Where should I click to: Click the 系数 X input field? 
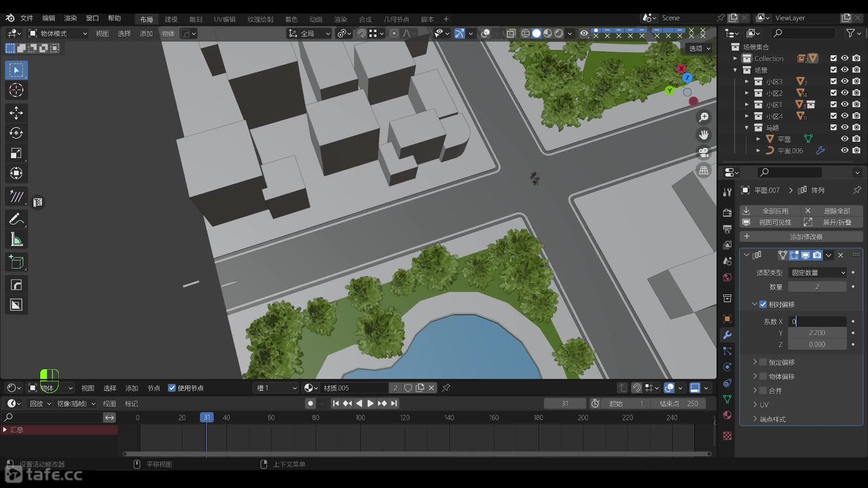click(x=817, y=321)
